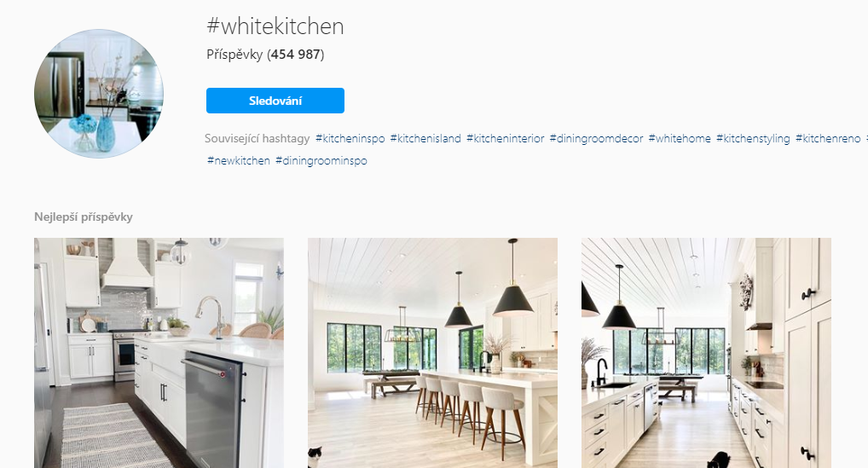Open the #newkitchen hashtag link
This screenshot has width=868, height=468.
(238, 161)
